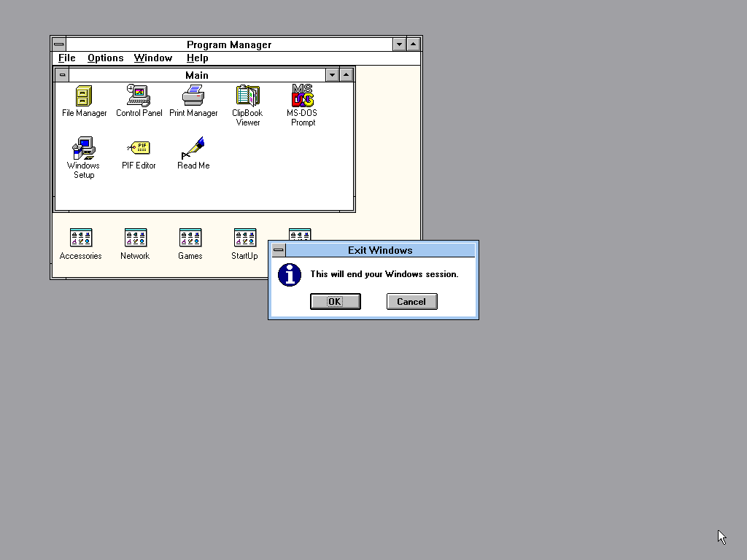Select the StartUp program group icon
The image size is (747, 560).
(244, 238)
